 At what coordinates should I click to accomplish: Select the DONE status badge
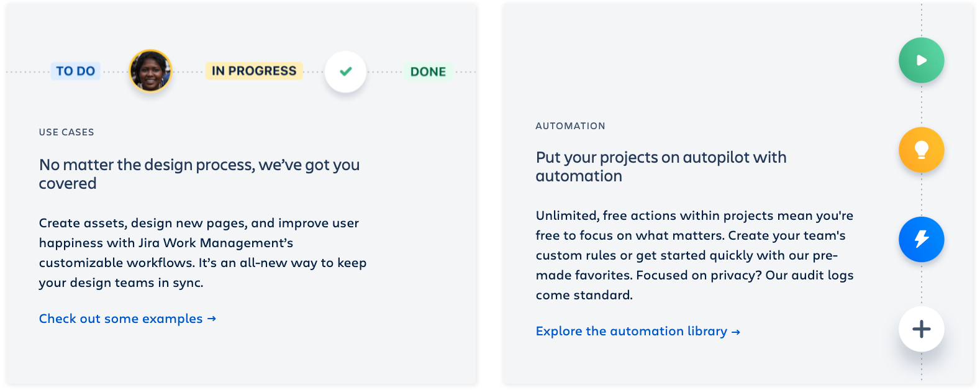click(428, 72)
